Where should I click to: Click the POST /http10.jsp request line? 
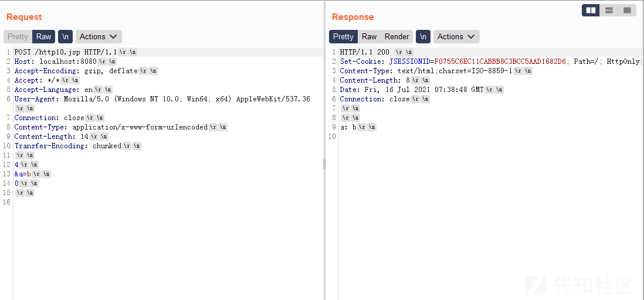click(76, 52)
